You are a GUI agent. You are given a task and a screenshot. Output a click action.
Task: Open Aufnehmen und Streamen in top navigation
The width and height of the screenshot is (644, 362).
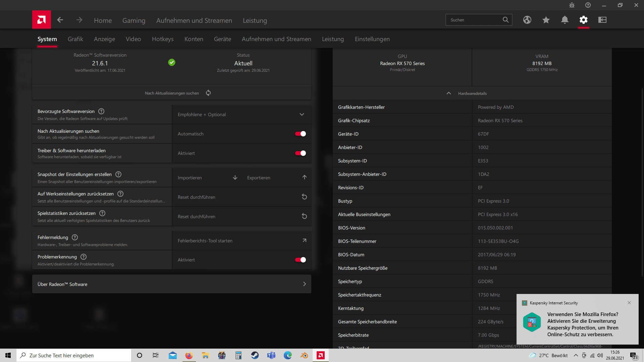click(194, 20)
